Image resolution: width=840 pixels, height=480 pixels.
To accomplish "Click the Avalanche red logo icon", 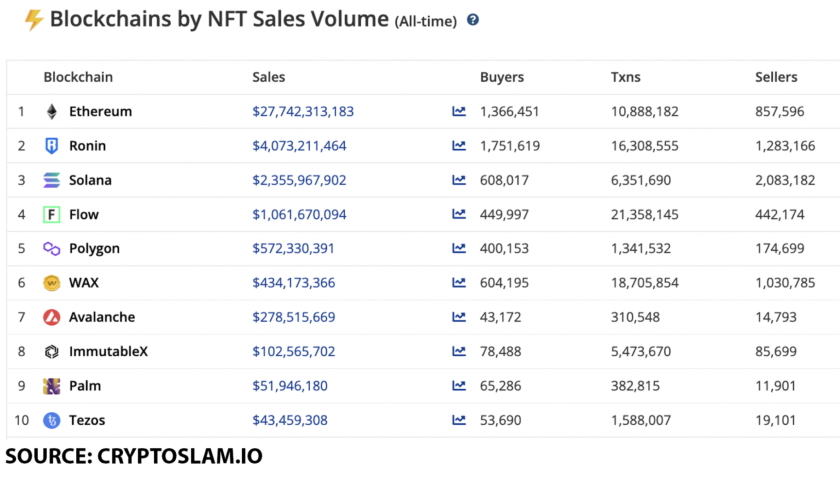I will point(51,317).
